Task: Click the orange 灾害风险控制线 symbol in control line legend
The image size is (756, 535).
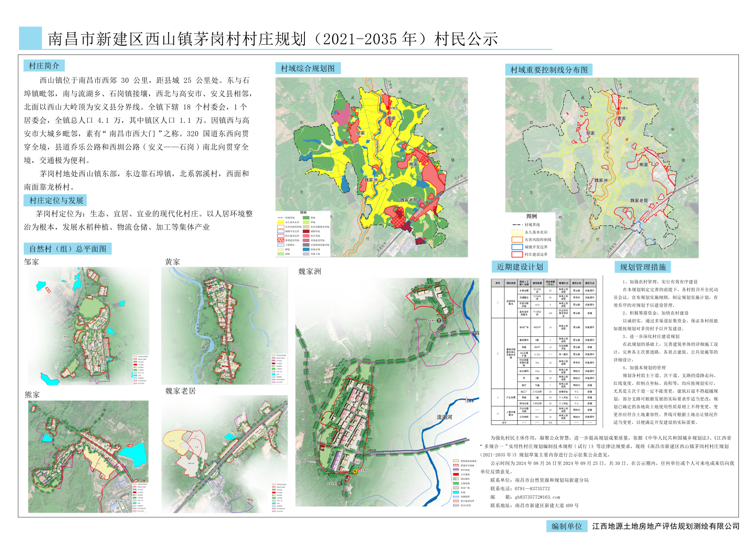Action: click(517, 240)
